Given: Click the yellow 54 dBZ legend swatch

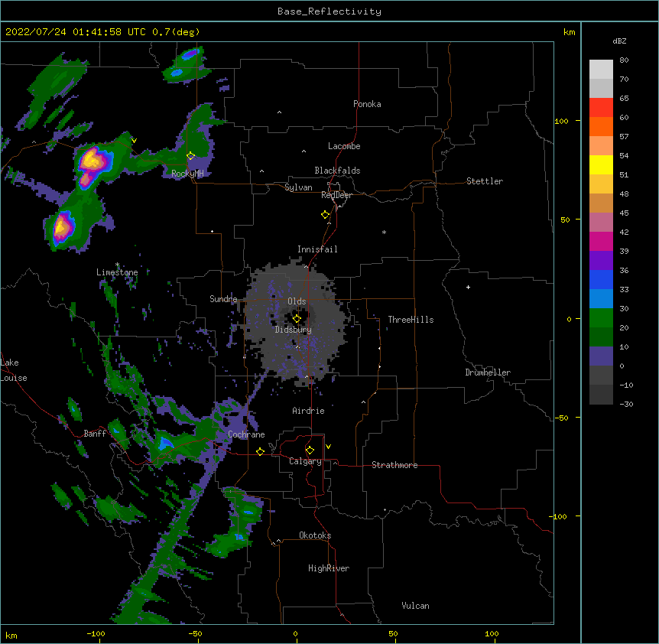Looking at the screenshot, I should [601, 164].
